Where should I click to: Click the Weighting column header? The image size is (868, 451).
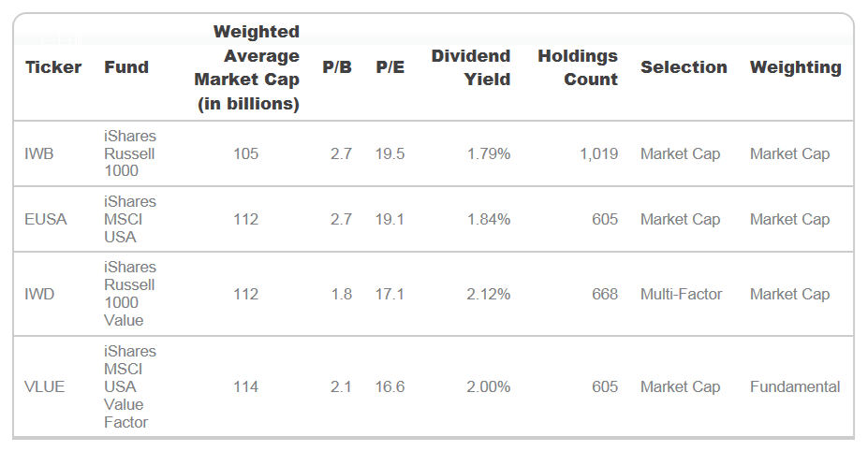[795, 67]
